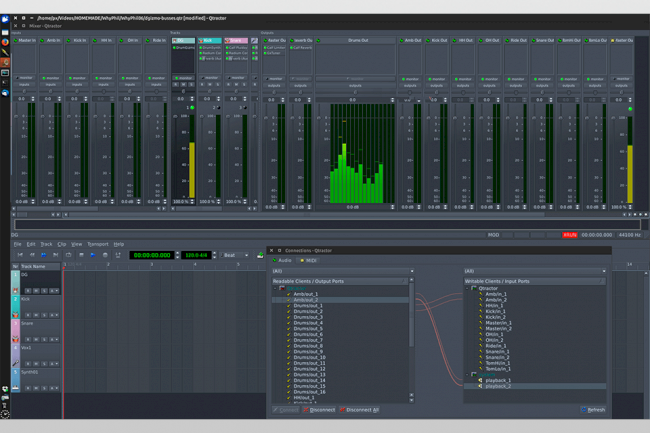This screenshot has width=650, height=433.
Task: Switch to the MIDI connections tab
Action: tap(310, 260)
